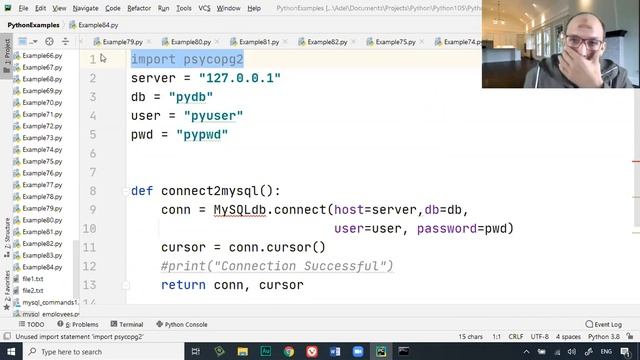Screen dimensions: 640x360
Task: Open the Help menu
Action: [x=254, y=8]
